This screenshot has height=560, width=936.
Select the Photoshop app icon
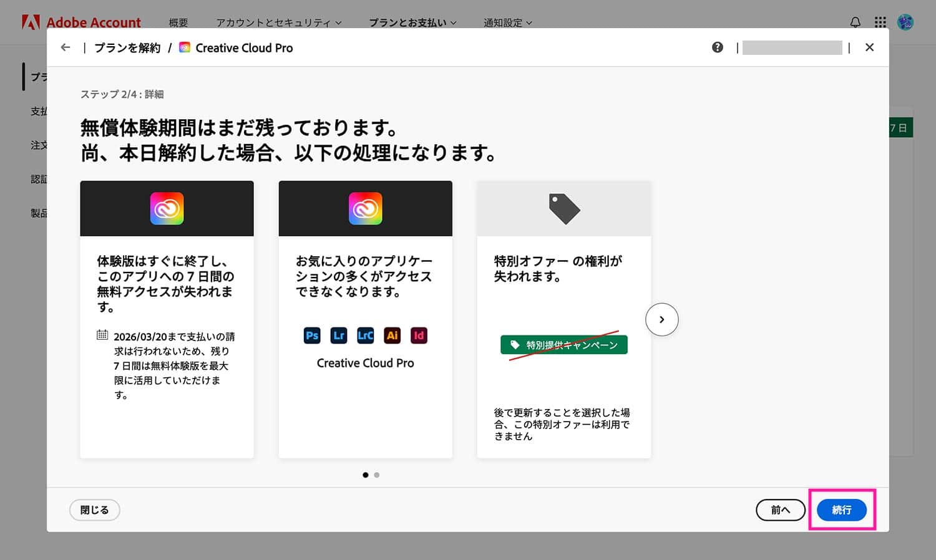[x=312, y=336]
